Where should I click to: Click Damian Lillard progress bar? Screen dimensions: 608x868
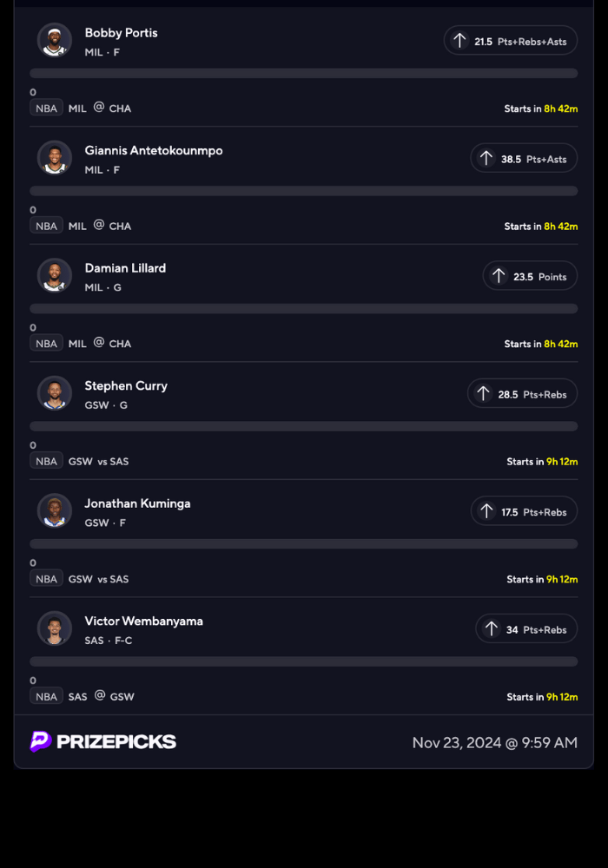pyautogui.click(x=303, y=309)
